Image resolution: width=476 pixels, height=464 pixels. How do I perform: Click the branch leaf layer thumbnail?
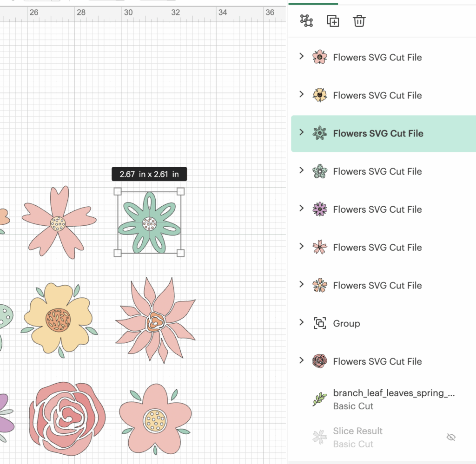click(x=320, y=399)
